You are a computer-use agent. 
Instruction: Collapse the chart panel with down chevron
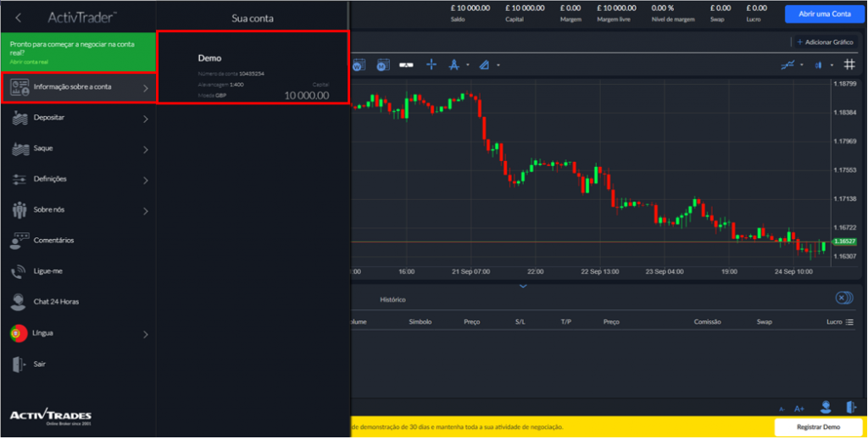click(523, 286)
